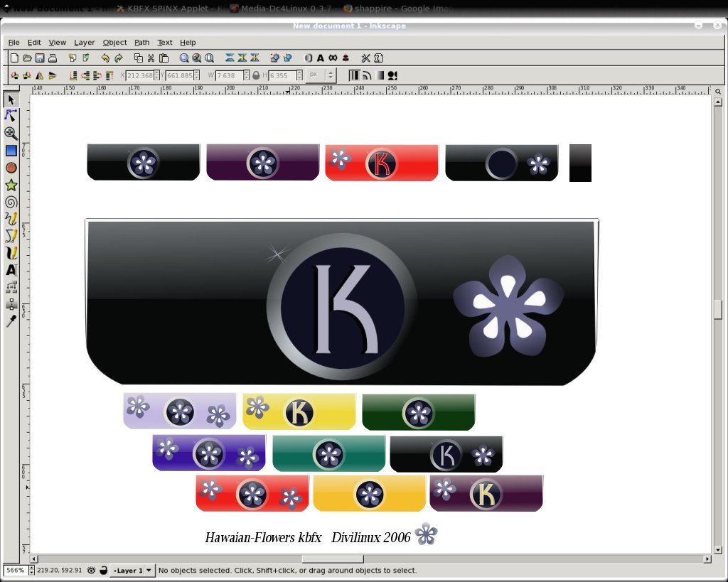Select the red K button on canvas
Image resolution: width=728 pixels, height=582 pixels.
[x=382, y=163]
